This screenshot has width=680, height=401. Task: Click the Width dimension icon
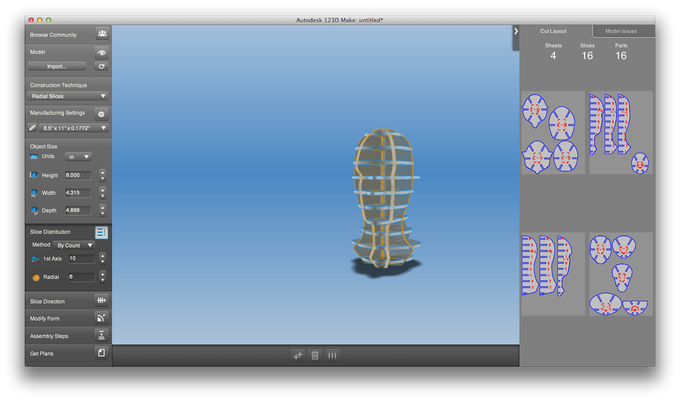34,192
